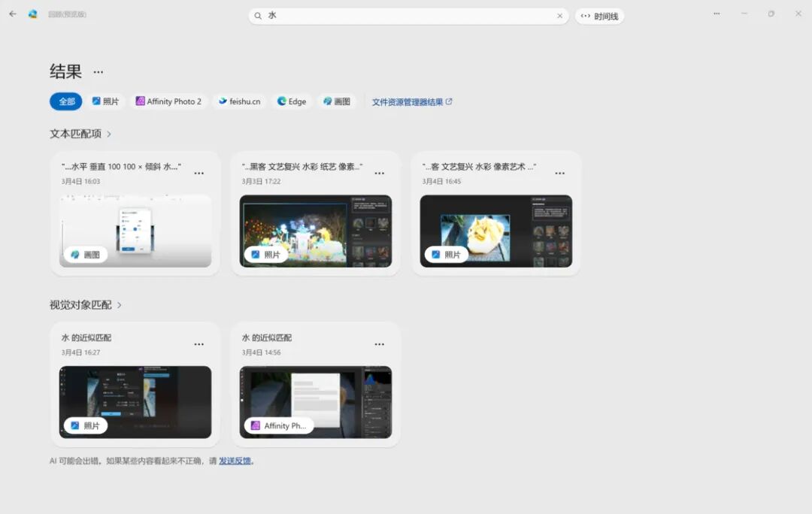
Task: Open the Affinity Photo snapshot from 14:56
Action: [x=316, y=402]
